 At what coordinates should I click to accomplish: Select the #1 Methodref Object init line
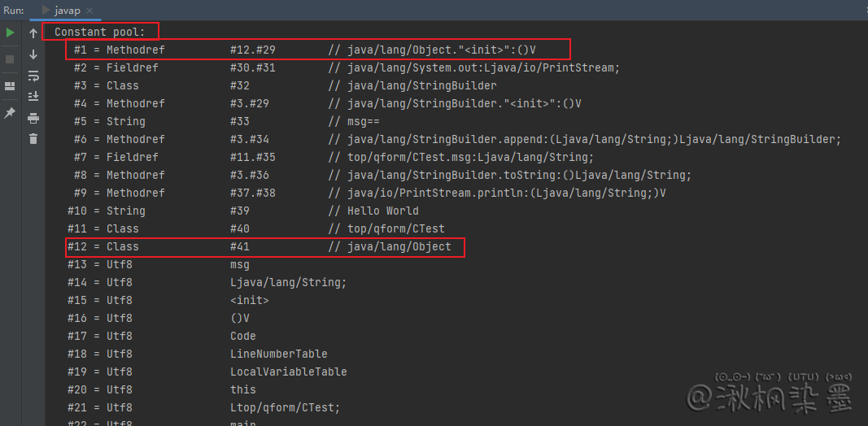coord(318,50)
